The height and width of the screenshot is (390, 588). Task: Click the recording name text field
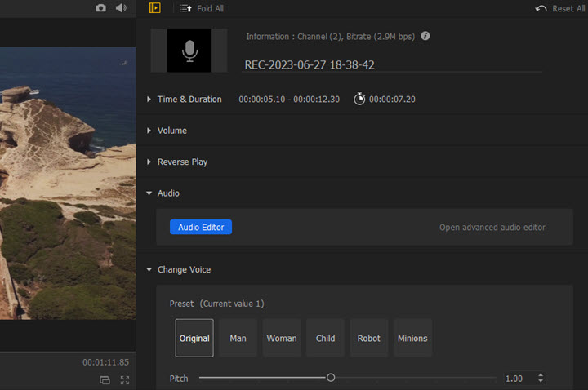point(392,64)
